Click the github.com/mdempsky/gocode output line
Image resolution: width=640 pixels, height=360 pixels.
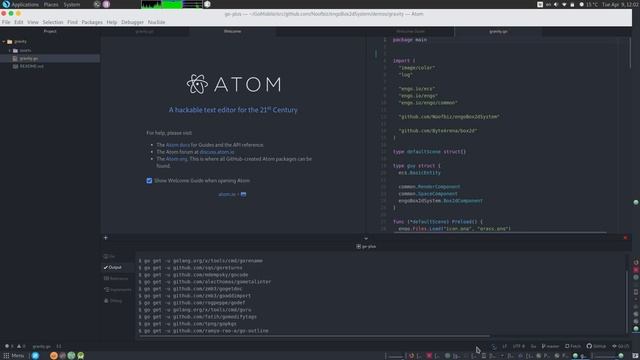(193, 275)
